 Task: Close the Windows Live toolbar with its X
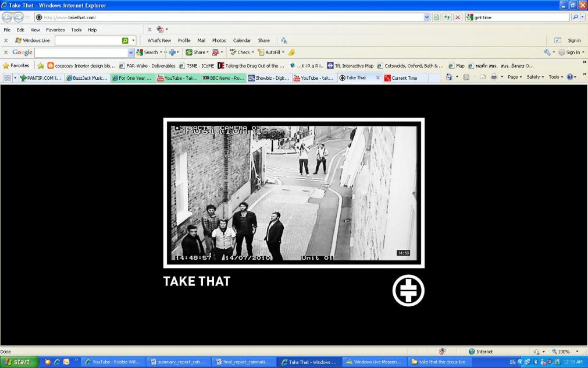coord(6,40)
